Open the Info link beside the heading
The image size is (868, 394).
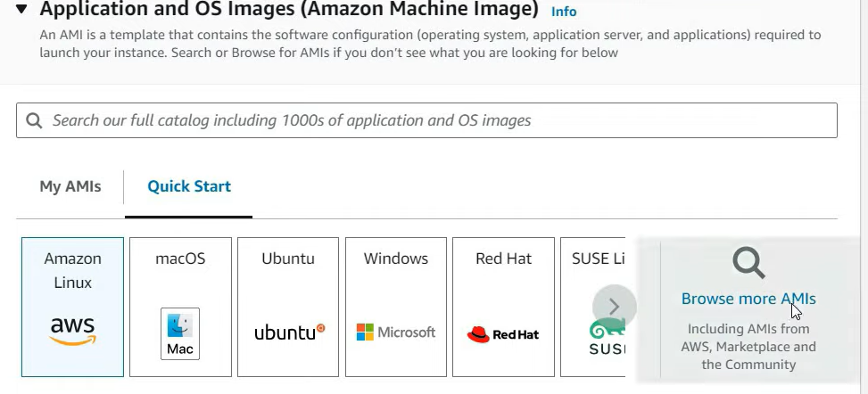point(564,12)
